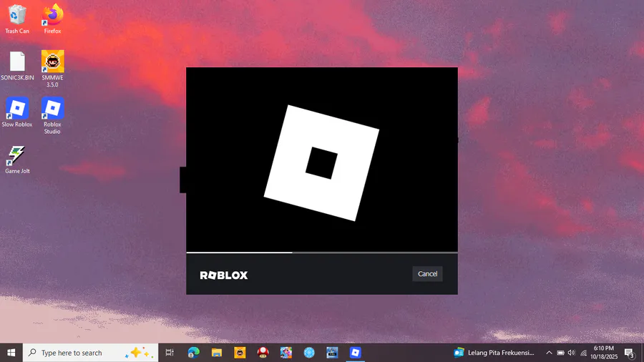Open the colorful game taskbar icon next to mushroom
Image resolution: width=644 pixels, height=362 pixels.
tap(286, 353)
